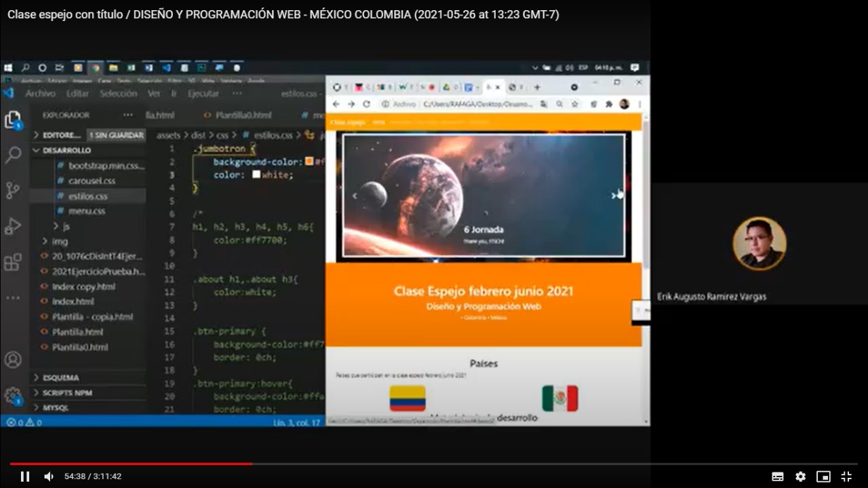The image size is (868, 488).
Task: Click the Mexico flag image
Action: click(x=560, y=398)
